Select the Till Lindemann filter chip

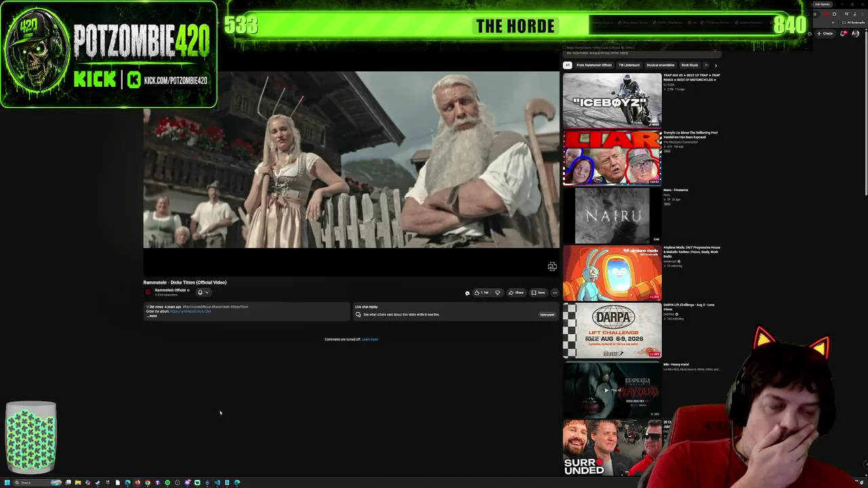point(629,65)
